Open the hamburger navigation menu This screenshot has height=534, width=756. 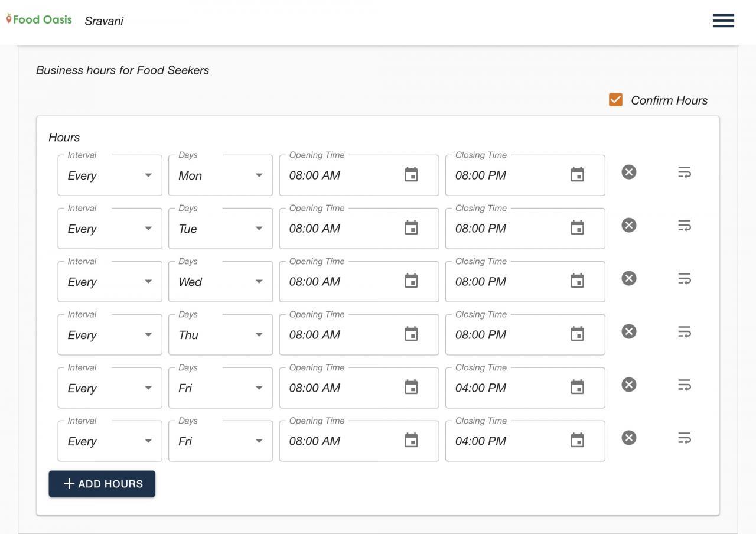click(723, 21)
